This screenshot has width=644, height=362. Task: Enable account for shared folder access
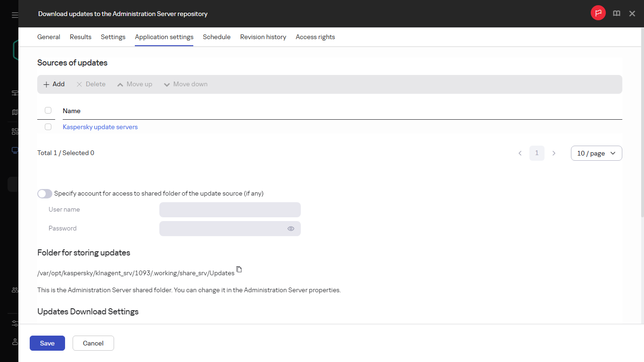[44, 193]
